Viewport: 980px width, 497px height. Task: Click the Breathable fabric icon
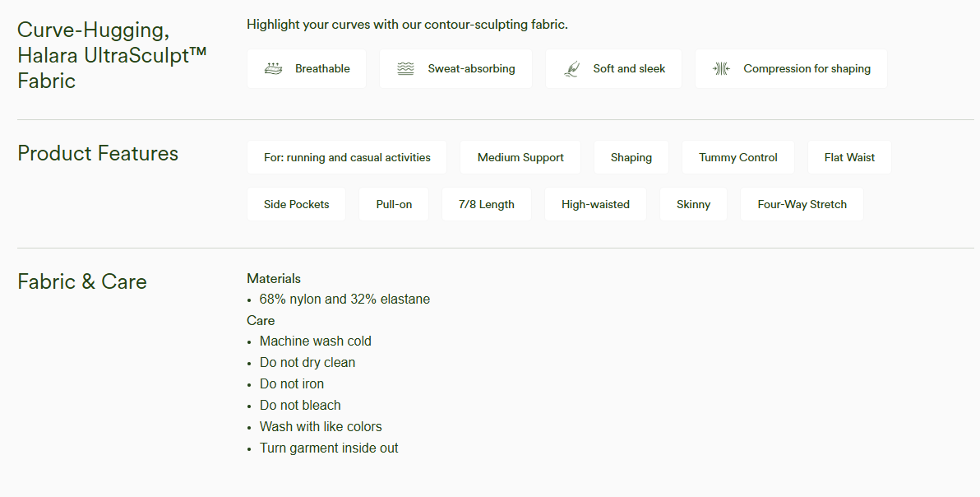coord(274,69)
